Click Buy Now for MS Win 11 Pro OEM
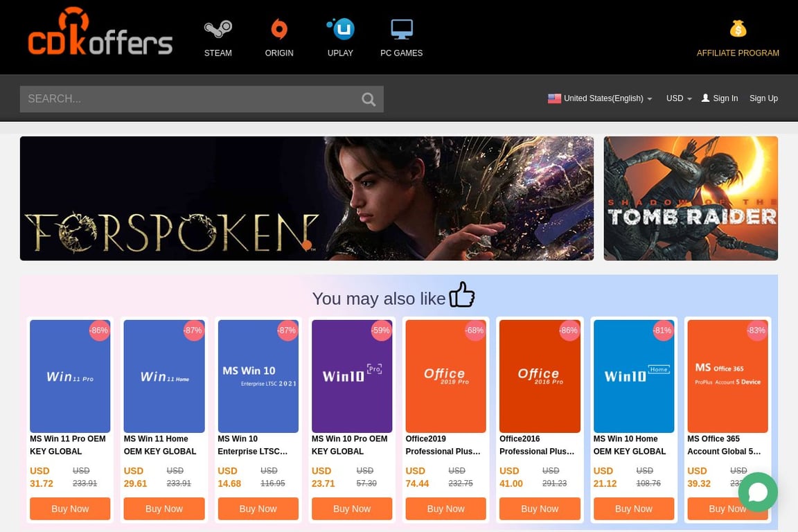This screenshot has width=798, height=532. [x=70, y=508]
